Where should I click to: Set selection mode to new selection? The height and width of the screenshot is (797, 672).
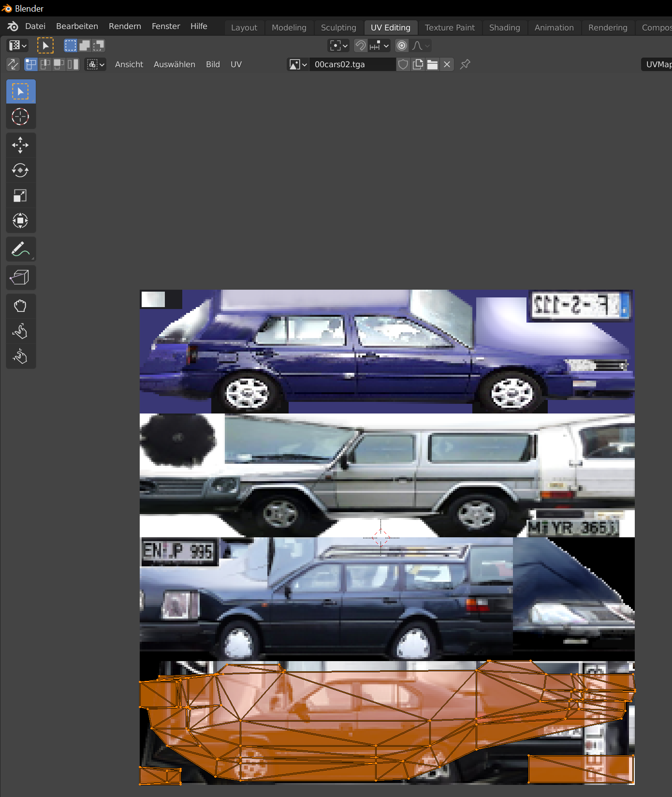(71, 45)
